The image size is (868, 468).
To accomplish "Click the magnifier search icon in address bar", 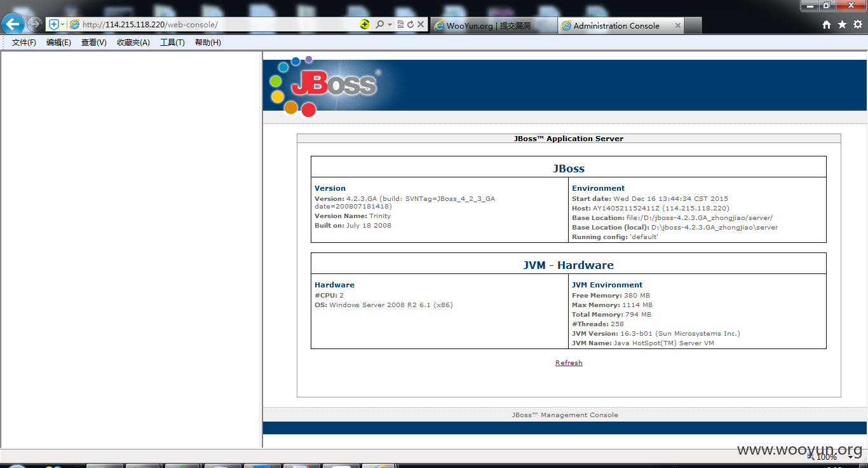I will [x=379, y=24].
